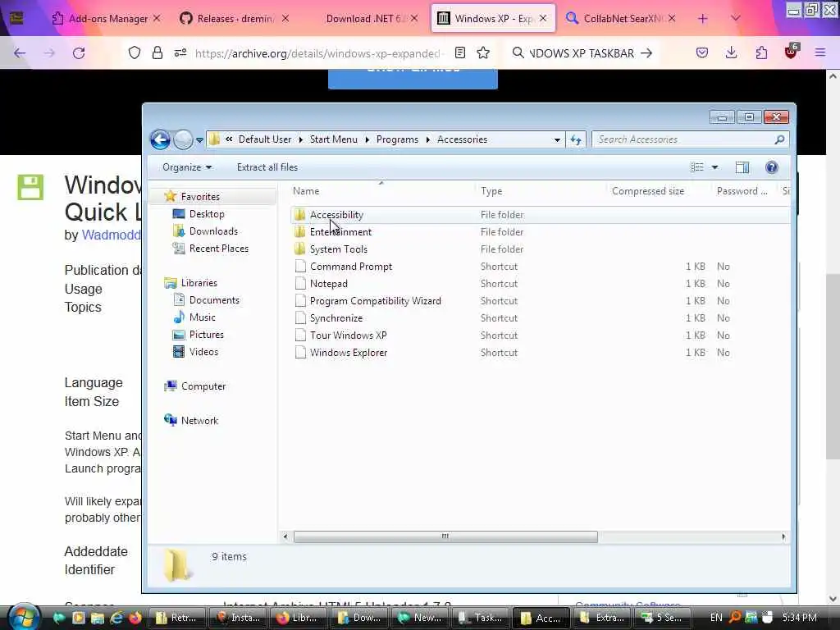
Task: Bookmark this page with star icon
Action: coord(483,52)
